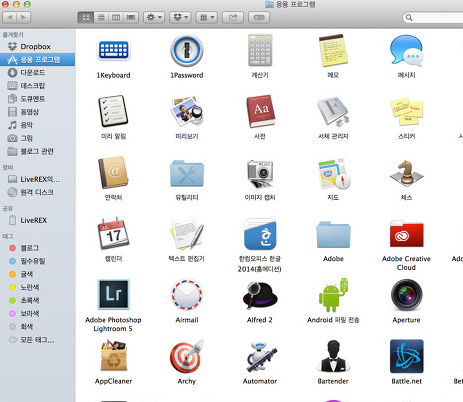Open 음악 in the sidebar
463x402 pixels.
pos(37,125)
